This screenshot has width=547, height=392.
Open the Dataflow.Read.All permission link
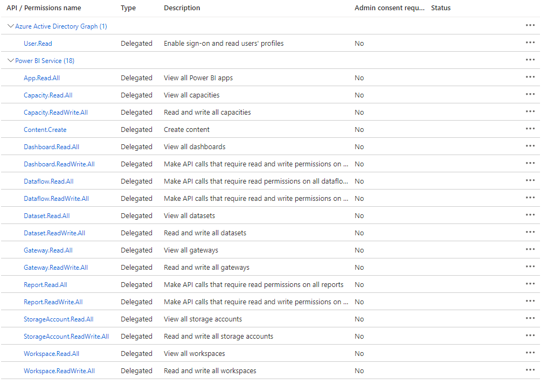coord(49,181)
